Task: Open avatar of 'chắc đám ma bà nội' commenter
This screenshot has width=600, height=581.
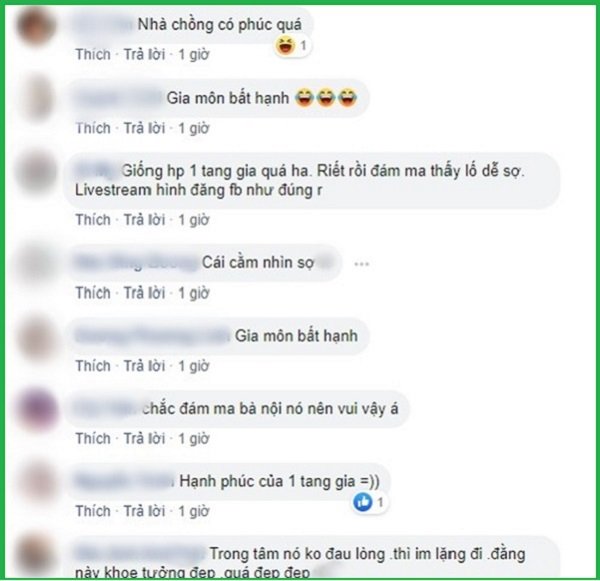Action: pos(37,409)
